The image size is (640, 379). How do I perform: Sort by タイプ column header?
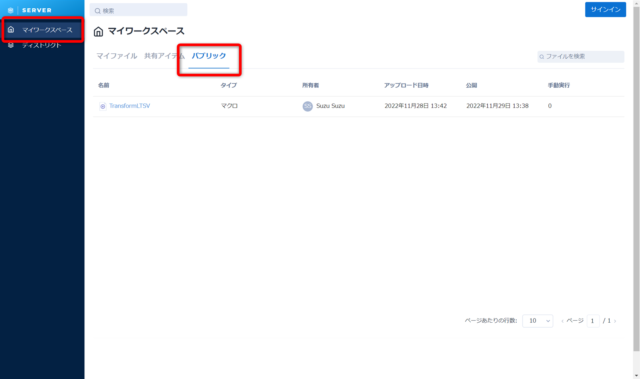click(229, 85)
